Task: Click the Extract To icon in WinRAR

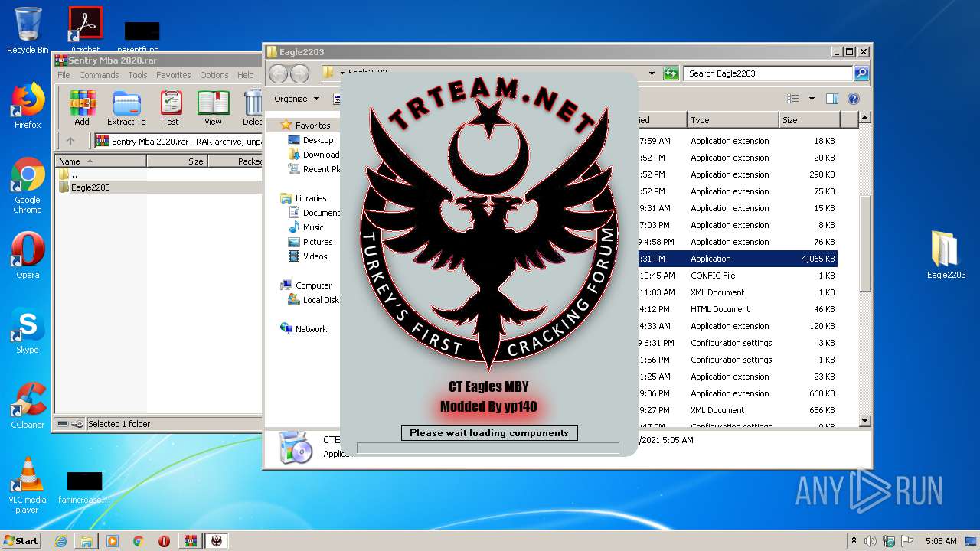Action: 126,107
